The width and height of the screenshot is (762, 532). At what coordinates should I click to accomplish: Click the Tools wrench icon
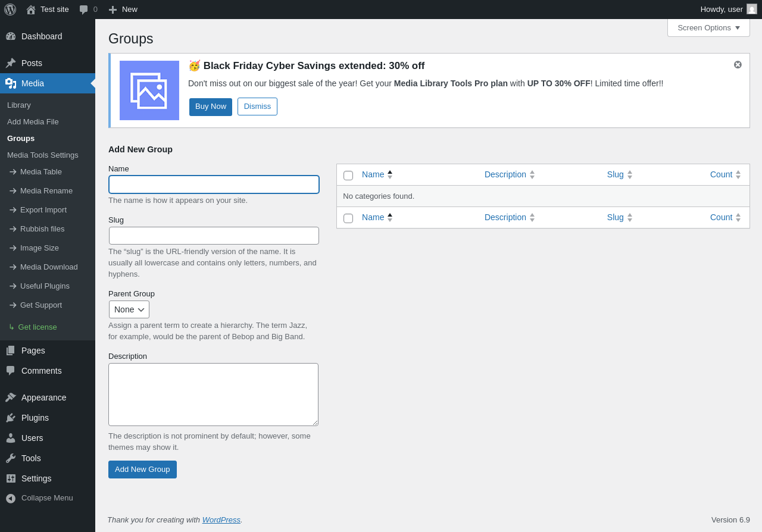coord(11,458)
